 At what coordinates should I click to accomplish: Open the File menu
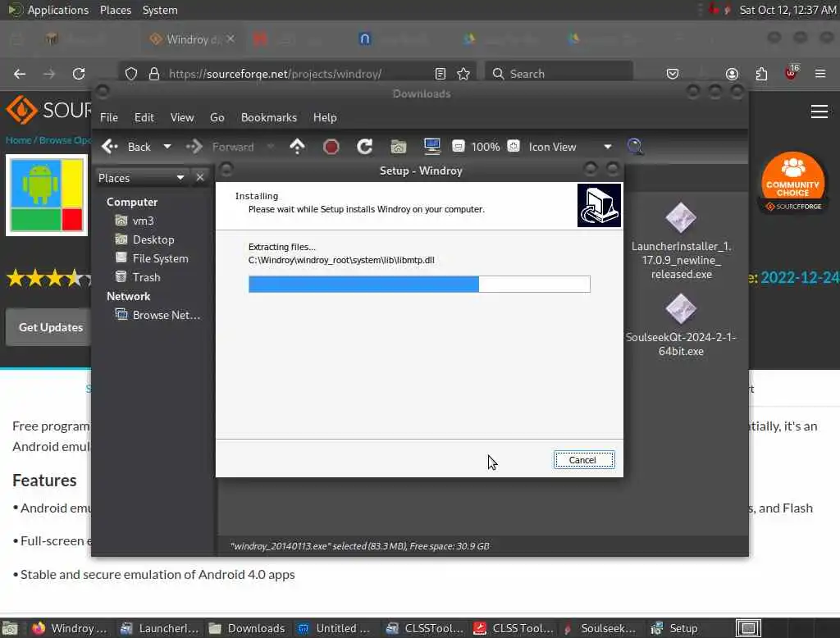(109, 117)
